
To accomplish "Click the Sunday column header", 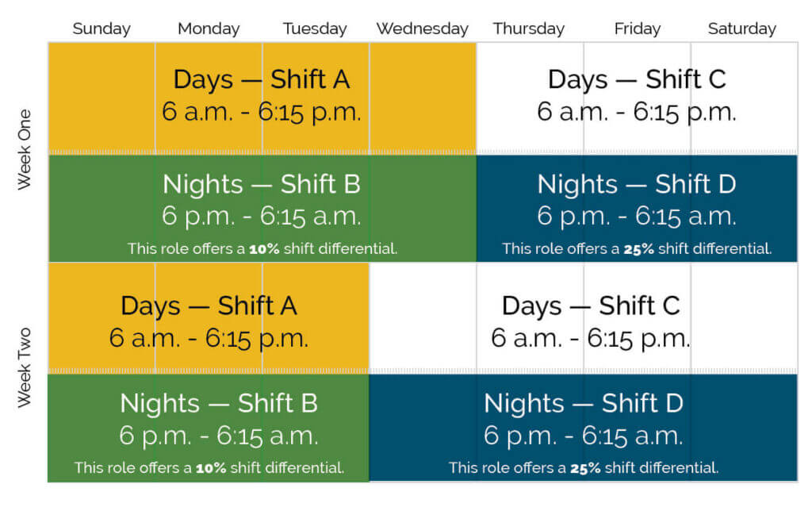I will point(101,29).
